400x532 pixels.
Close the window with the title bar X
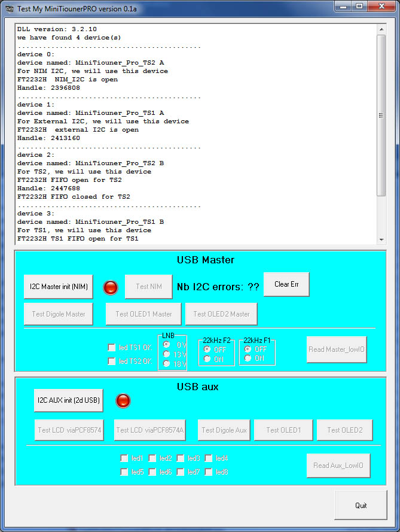pos(381,6)
